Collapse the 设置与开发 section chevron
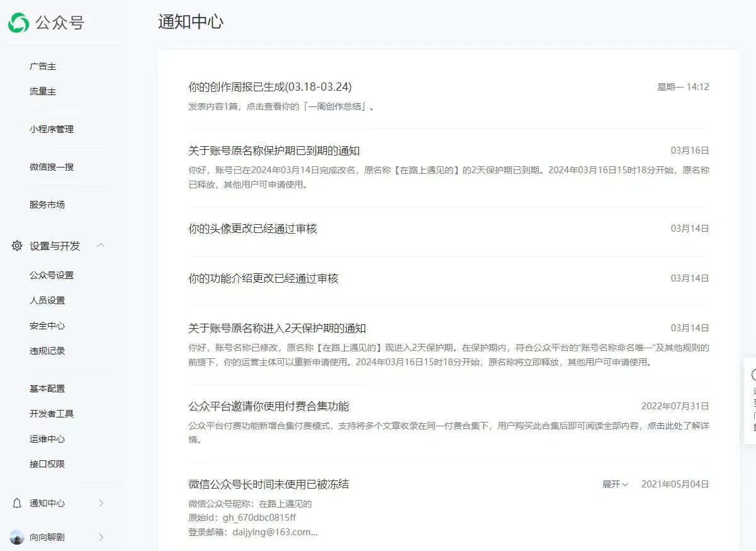Image resolution: width=756 pixels, height=551 pixels. tap(101, 246)
